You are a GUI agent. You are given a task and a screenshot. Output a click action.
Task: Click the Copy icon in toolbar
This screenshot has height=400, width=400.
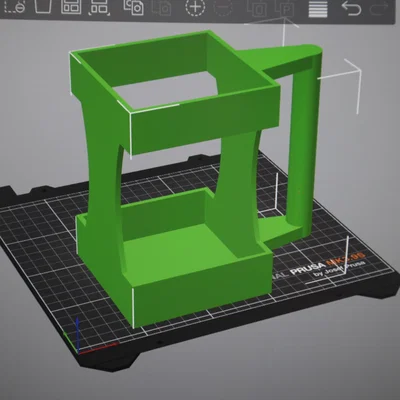(x=134, y=7)
